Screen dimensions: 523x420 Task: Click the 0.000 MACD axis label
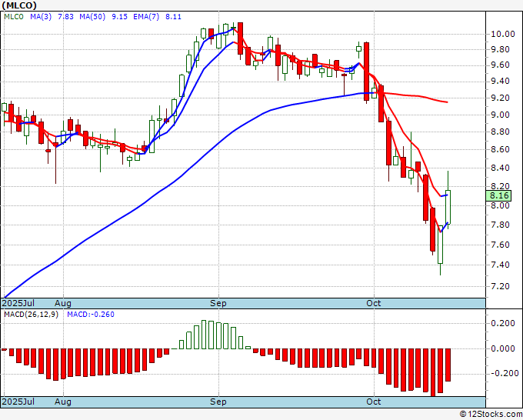point(503,349)
